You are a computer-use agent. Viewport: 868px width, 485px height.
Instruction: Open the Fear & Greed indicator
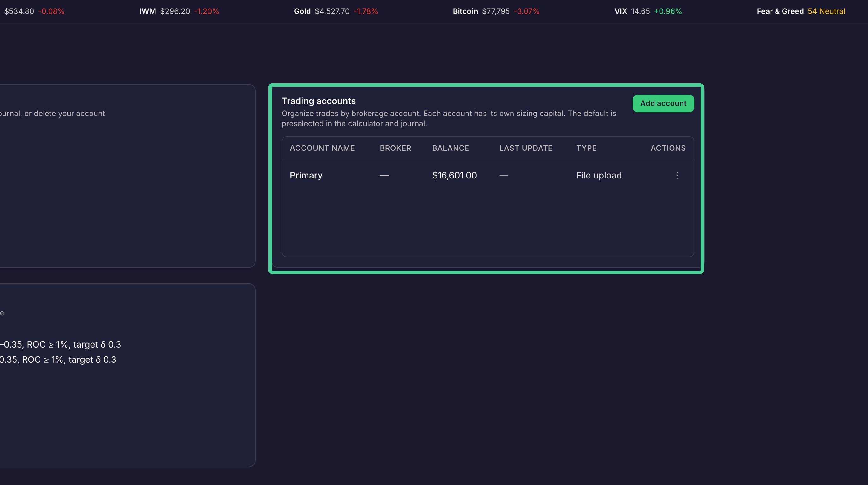click(801, 11)
